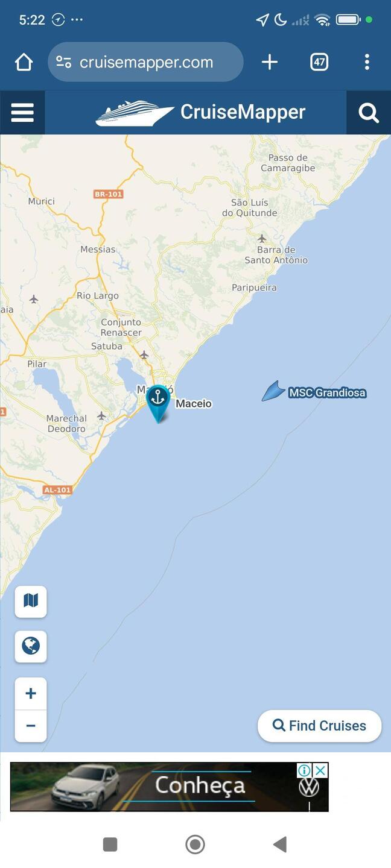Screen dimensions: 391x868
Task: Open the ad info icon
Action: pyautogui.click(x=305, y=770)
